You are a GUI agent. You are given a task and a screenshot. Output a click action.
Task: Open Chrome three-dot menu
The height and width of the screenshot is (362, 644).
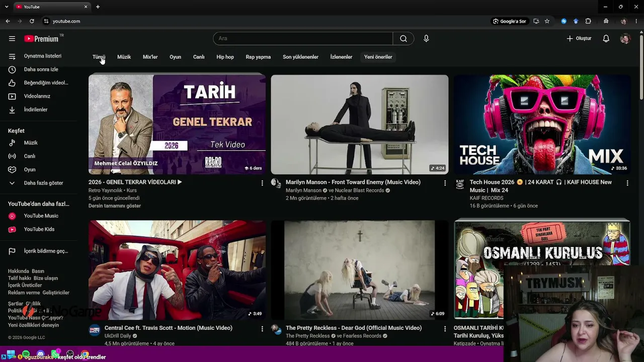(636, 21)
